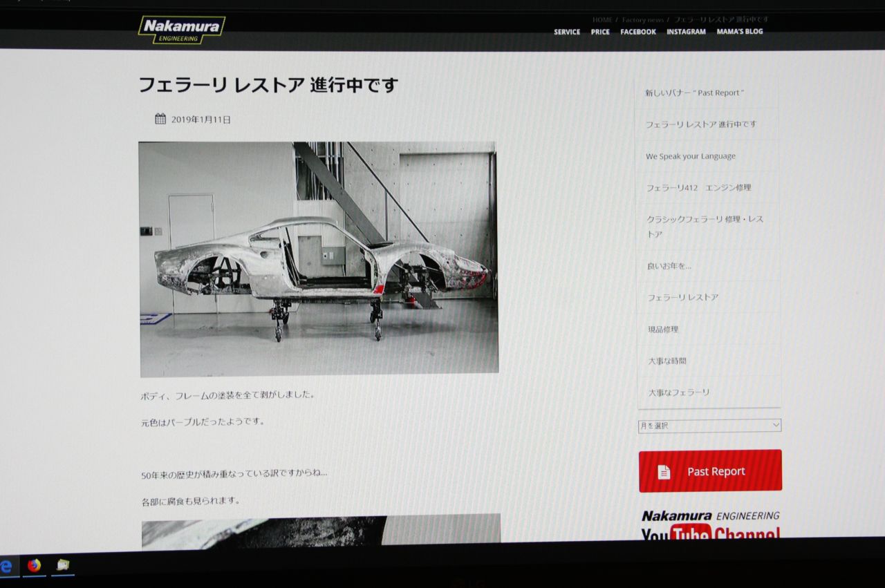Screen dimensions: 885x588
Task: Open the file explorer taskbar icon
Action: 63,565
